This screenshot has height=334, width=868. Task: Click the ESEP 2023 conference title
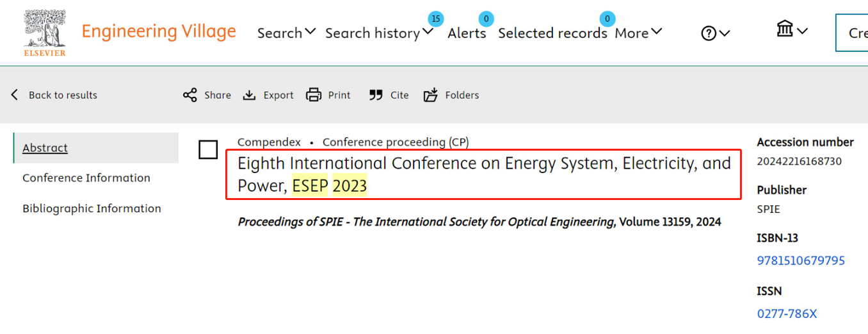(484, 174)
